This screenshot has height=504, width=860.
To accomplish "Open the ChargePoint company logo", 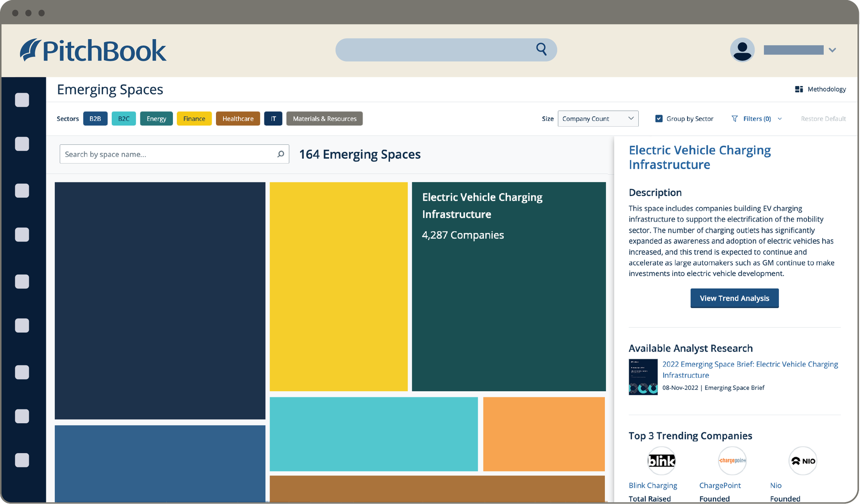I will point(732,461).
